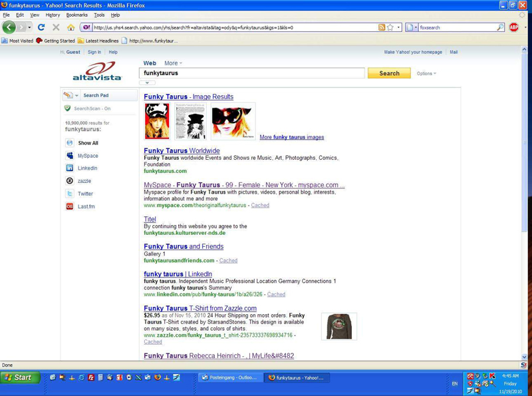Toggle the SearchScan On setting
This screenshot has height=396, width=532.
pos(92,108)
